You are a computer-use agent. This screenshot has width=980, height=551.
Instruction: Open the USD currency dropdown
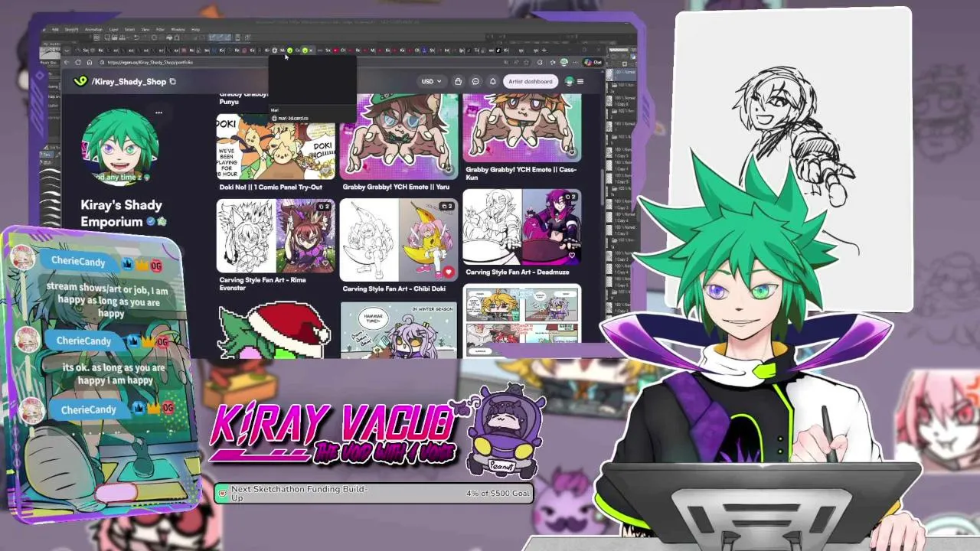(x=431, y=81)
